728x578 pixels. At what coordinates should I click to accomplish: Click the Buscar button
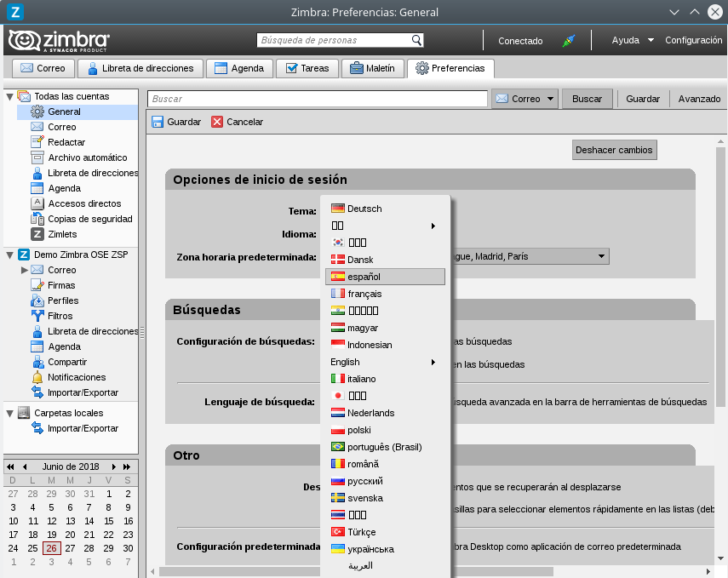click(587, 99)
